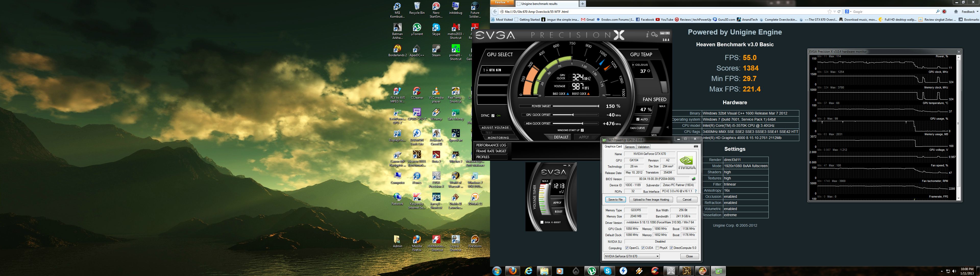The image size is (980, 276).
Task: Click the Save to File button
Action: [615, 200]
